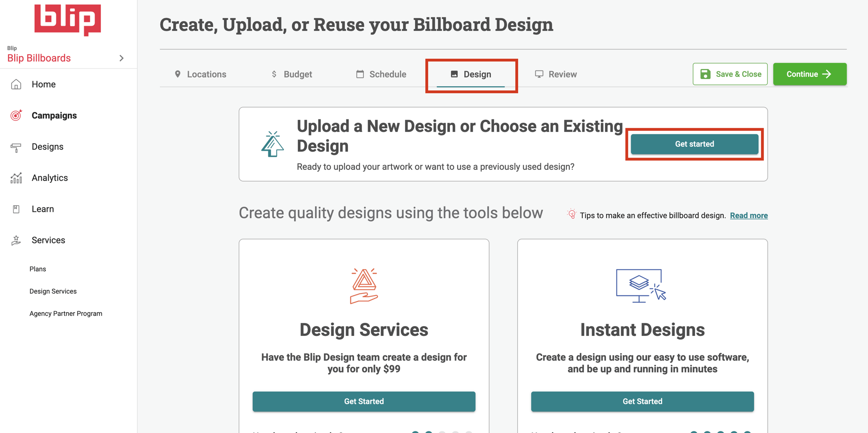Open the Agency Partner Program page
Viewport: 868px width, 433px height.
click(66, 313)
